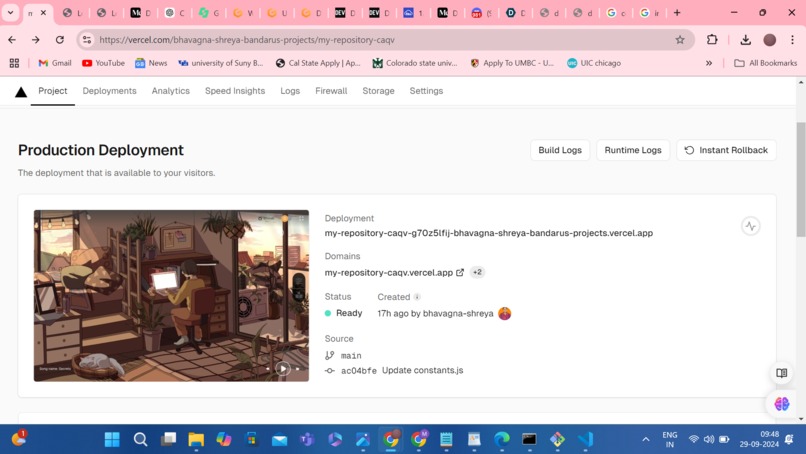Viewport: 806px width, 454px height.
Task: Open the Analytics tab
Action: (x=171, y=91)
